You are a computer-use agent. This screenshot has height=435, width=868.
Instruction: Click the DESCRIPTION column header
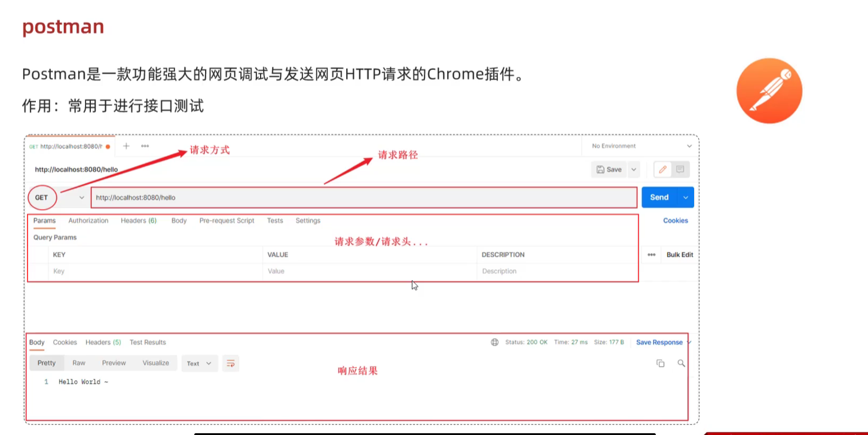tap(503, 255)
